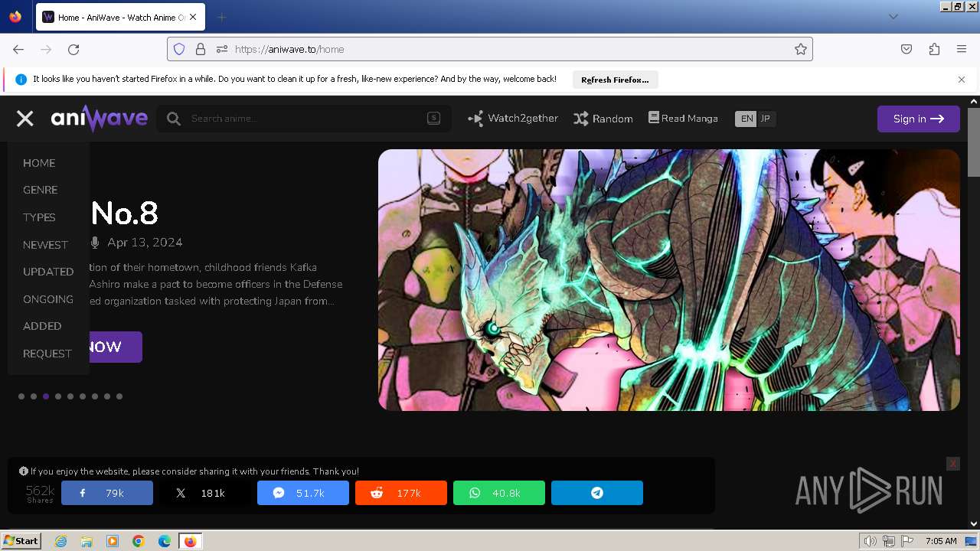980x551 pixels.
Task: Close the red X ad overlay
Action: click(952, 464)
